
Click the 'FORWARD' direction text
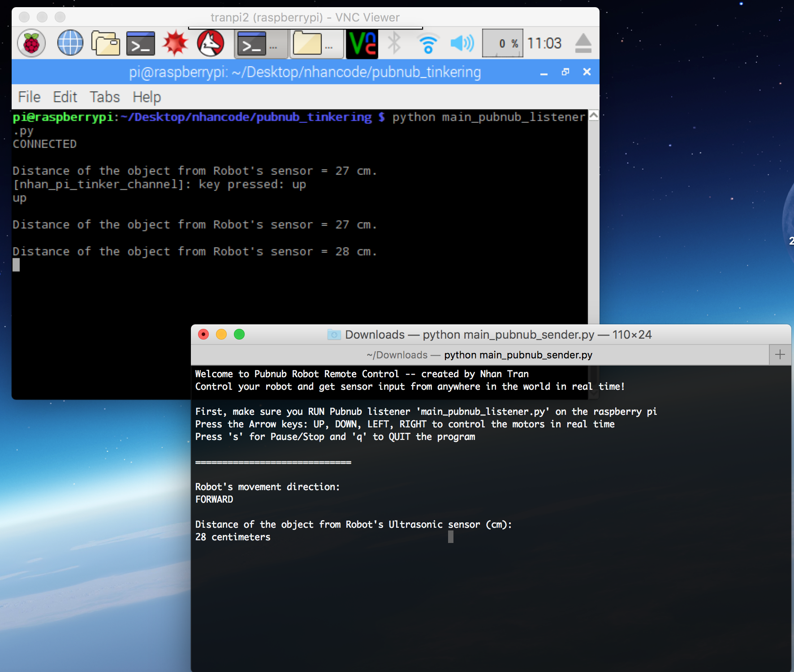pos(214,499)
